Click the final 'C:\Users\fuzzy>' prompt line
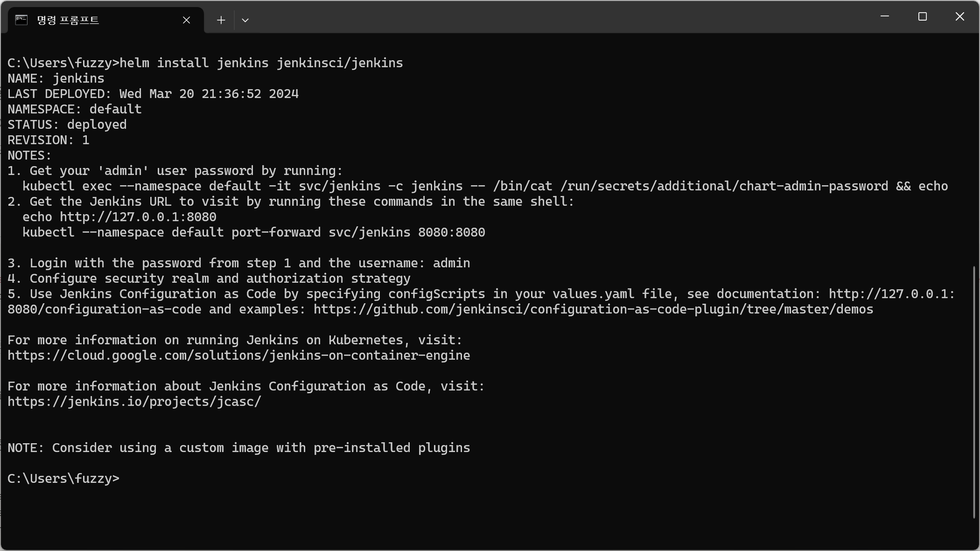980x551 pixels. [x=63, y=479]
